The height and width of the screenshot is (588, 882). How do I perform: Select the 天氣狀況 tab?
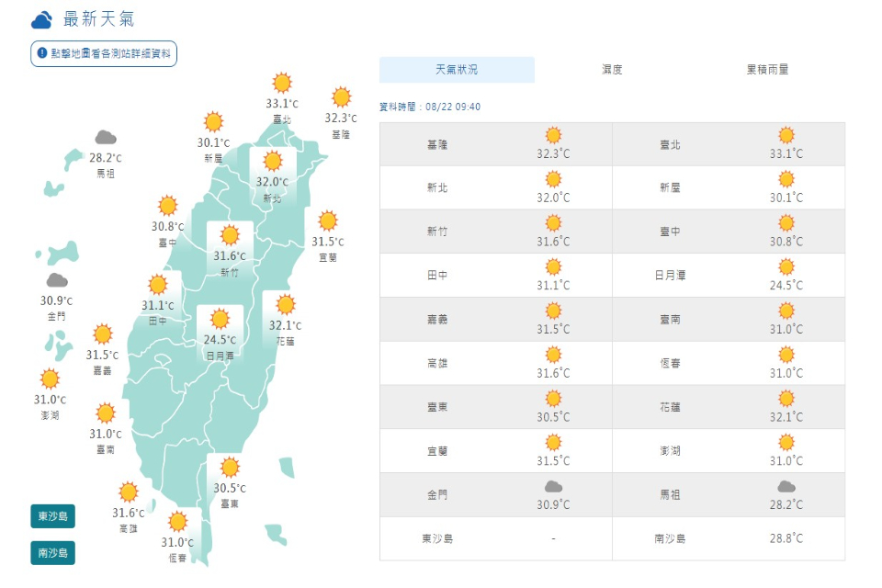click(x=457, y=70)
